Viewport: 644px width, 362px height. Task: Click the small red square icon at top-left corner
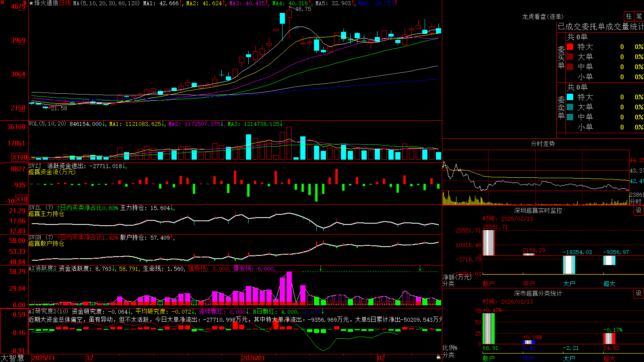2,2
